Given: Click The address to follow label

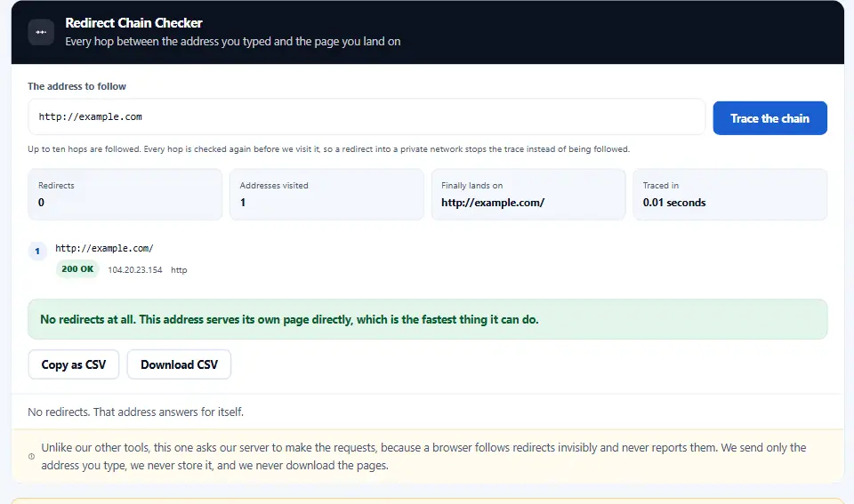Looking at the screenshot, I should click(77, 86).
